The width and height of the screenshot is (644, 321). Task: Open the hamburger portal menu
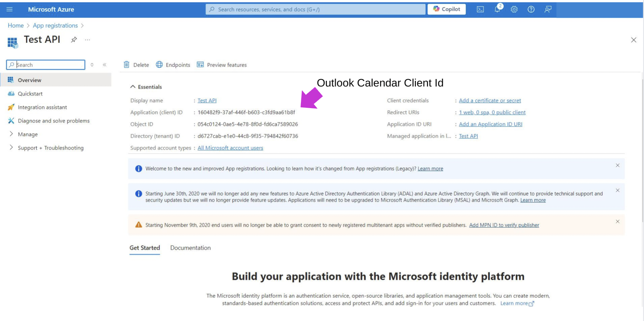(10, 10)
